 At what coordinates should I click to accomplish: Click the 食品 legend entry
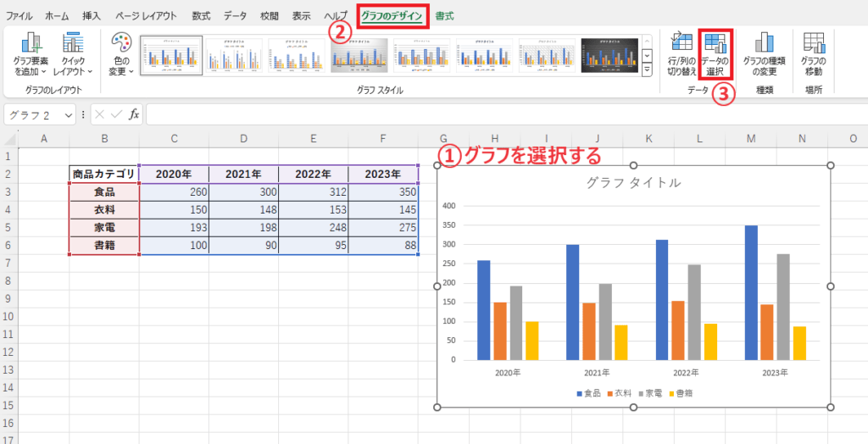pos(589,394)
